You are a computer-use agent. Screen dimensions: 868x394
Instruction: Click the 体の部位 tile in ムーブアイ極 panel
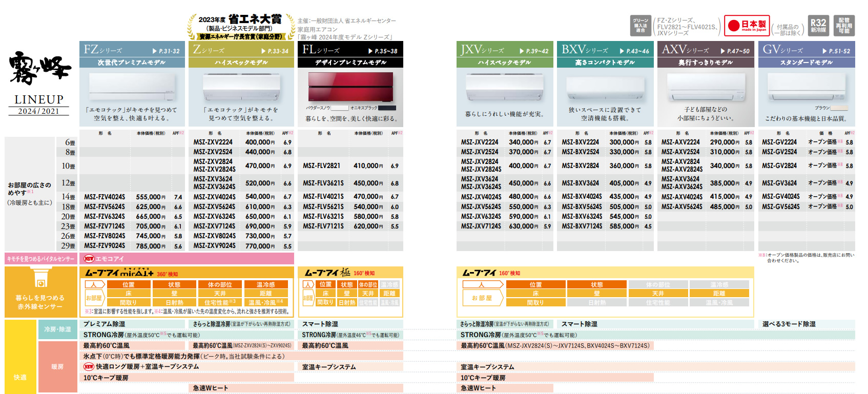click(368, 284)
